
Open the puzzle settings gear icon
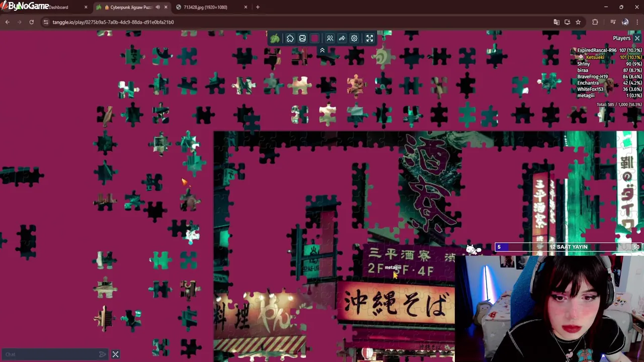coord(354,38)
